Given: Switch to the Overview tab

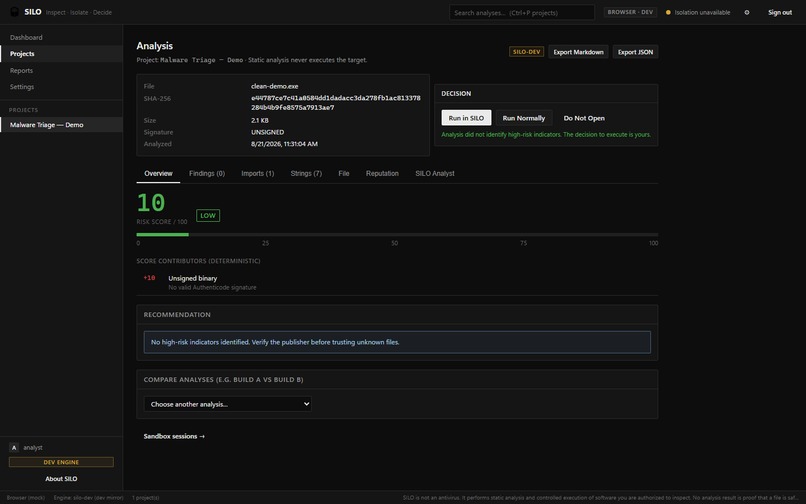Looking at the screenshot, I should coord(158,173).
